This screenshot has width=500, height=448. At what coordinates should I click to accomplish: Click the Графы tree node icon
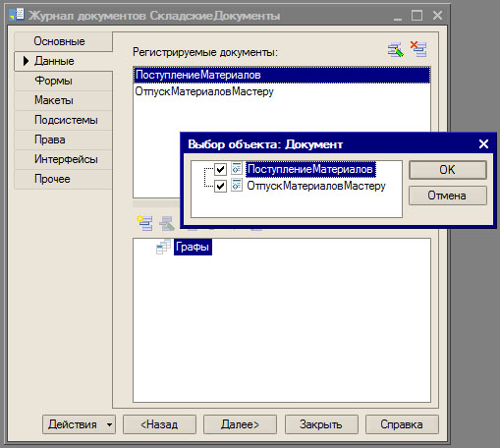[x=163, y=247]
